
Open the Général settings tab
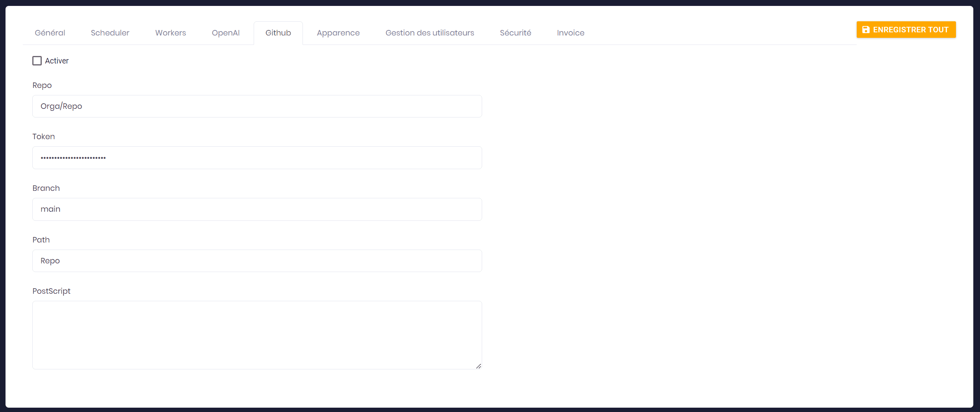(x=50, y=33)
